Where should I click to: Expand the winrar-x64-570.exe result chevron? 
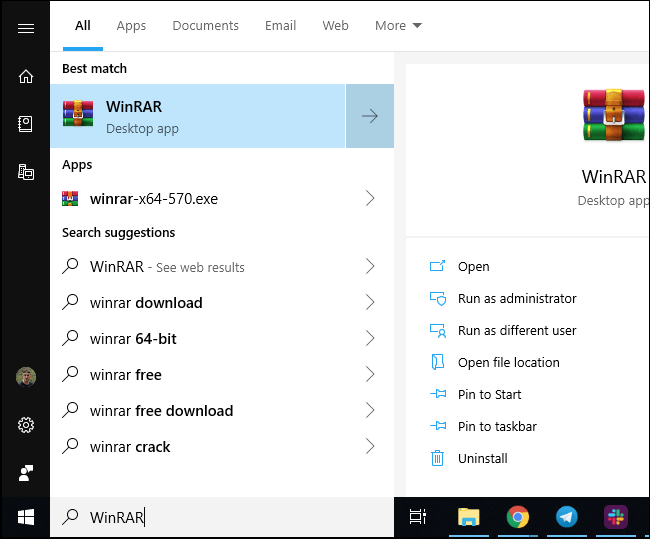click(370, 198)
